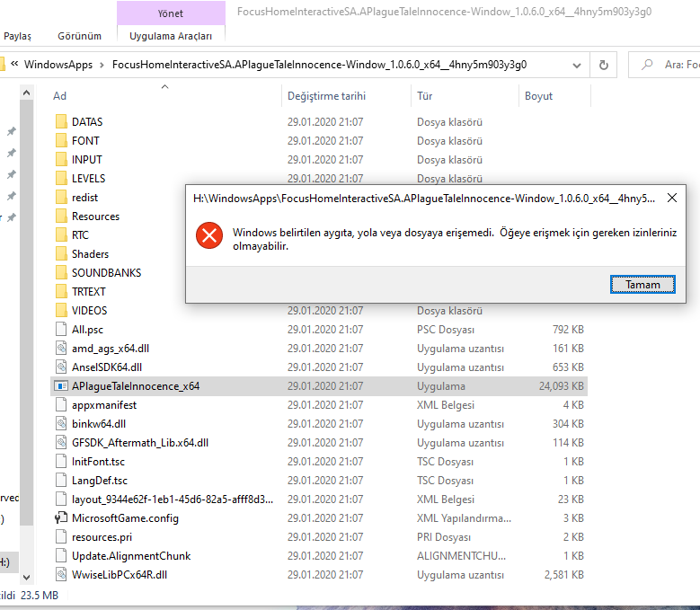Open the Uygulama Araçları tab
This screenshot has width=700, height=610.
pyautogui.click(x=171, y=36)
